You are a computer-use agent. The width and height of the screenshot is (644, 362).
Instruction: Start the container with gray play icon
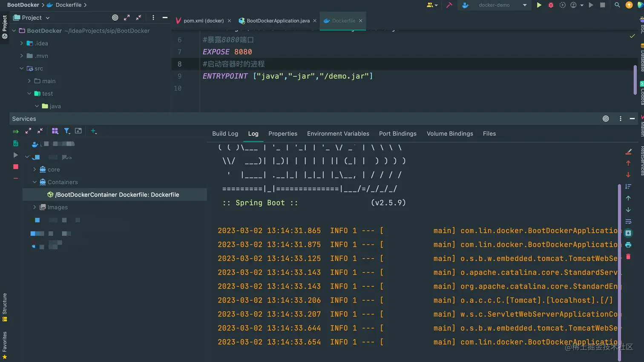coord(16,155)
